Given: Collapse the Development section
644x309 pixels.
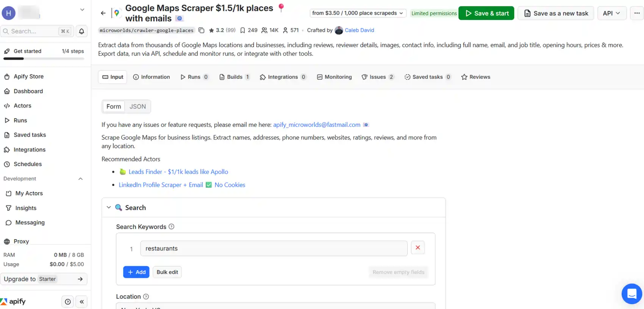Looking at the screenshot, I should point(80,179).
